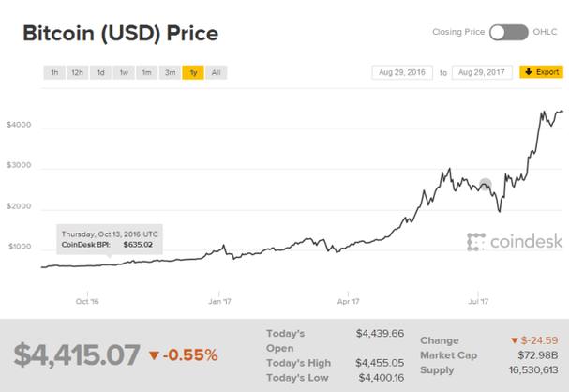The height and width of the screenshot is (392, 569).
Task: Choose the 3m time range
Action: pyautogui.click(x=170, y=71)
